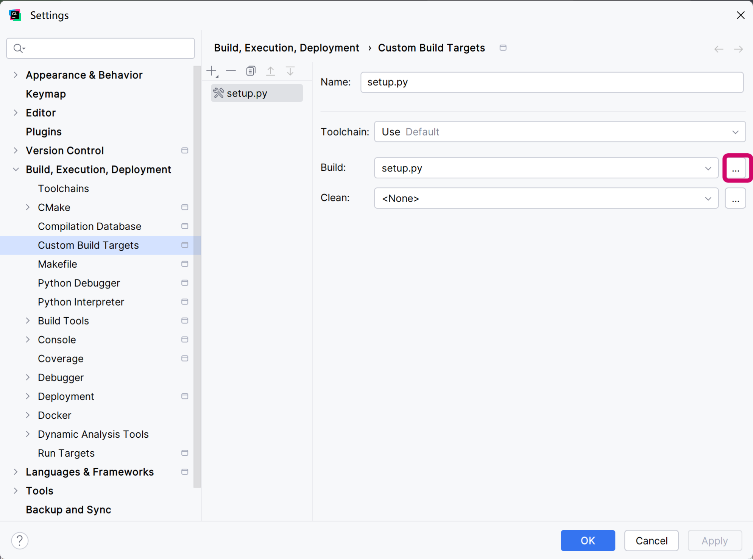Select Python Interpreter settings page
This screenshot has height=560, width=753.
(81, 302)
